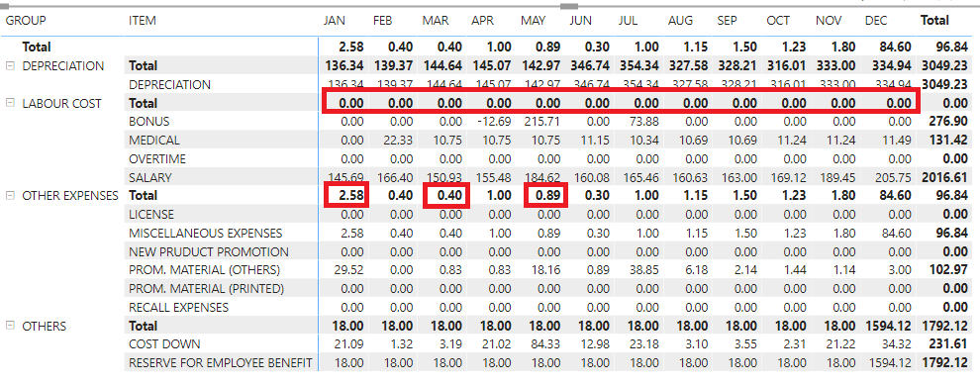The image size is (980, 386).
Task: Click the NOV column header
Action: coord(829,21)
